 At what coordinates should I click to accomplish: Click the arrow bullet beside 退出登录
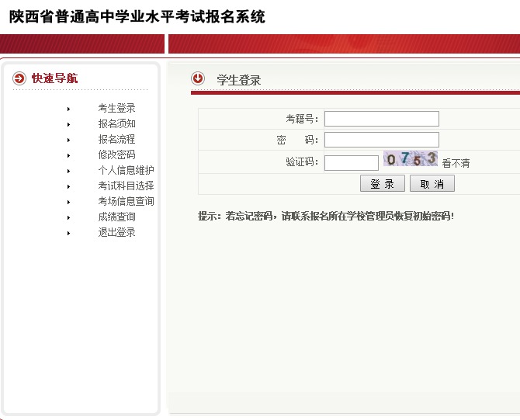(x=68, y=233)
